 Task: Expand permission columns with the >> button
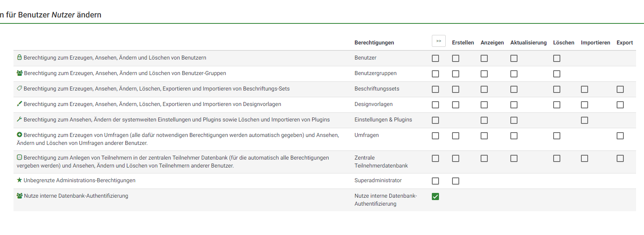tap(439, 41)
